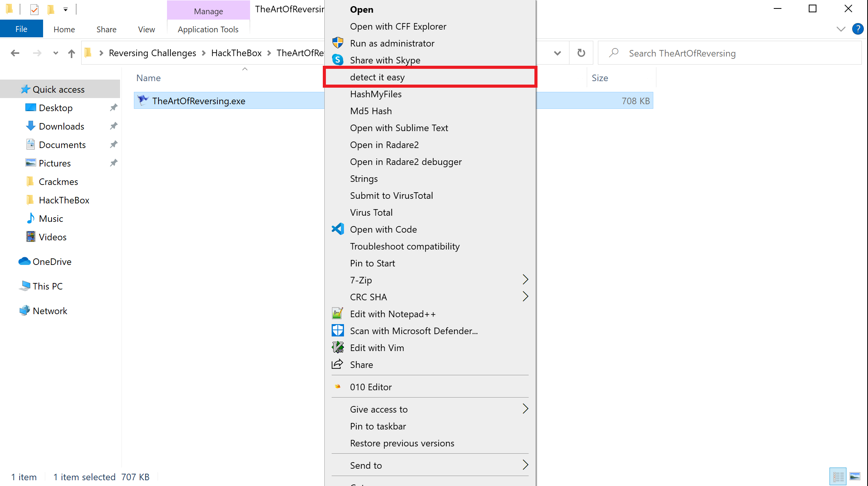Open '010 Editor' for binary editing
The width and height of the screenshot is (868, 486).
click(371, 386)
